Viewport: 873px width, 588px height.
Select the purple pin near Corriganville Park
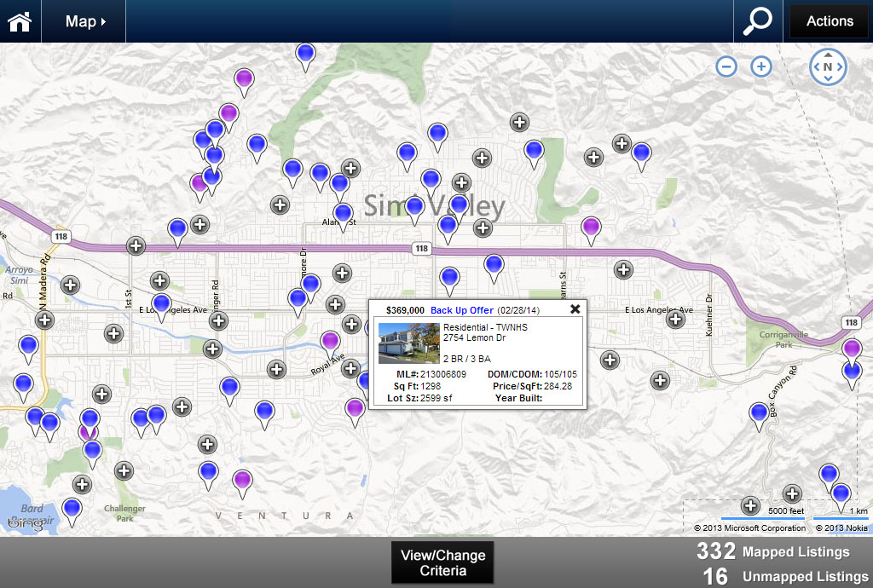pyautogui.click(x=851, y=349)
